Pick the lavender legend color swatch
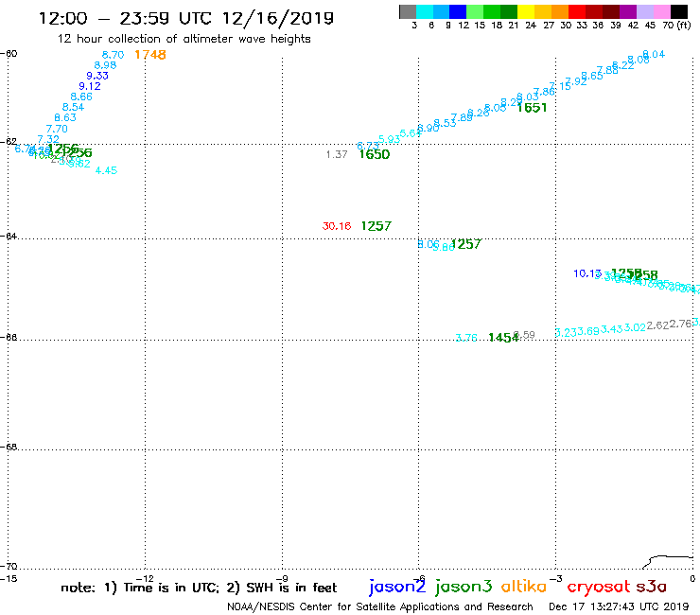 click(644, 11)
